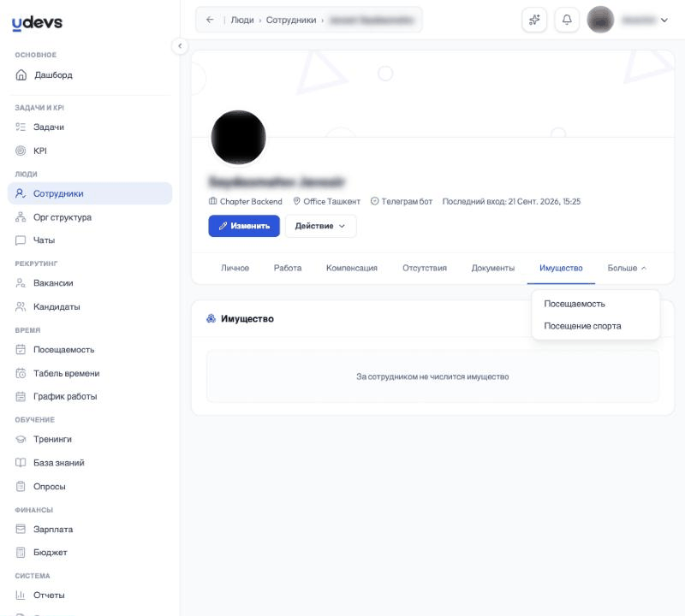This screenshot has width=685, height=616.
Task: Click the Задачи checklist icon
Action: click(21, 127)
